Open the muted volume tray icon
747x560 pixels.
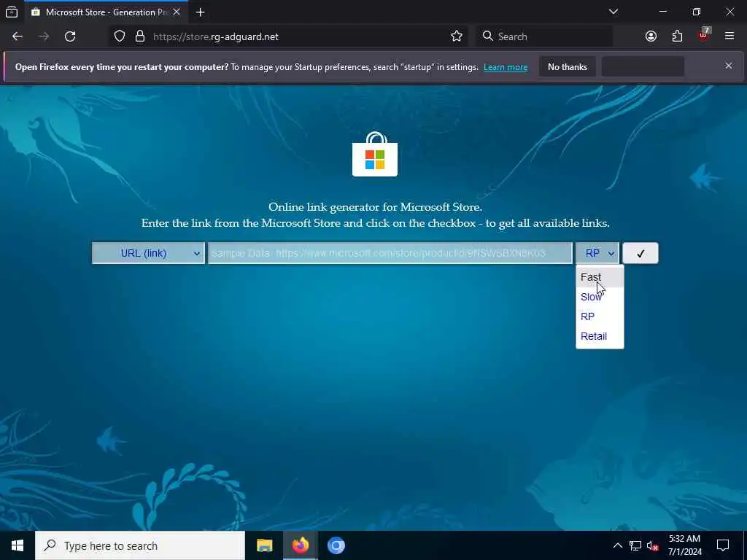(x=652, y=545)
